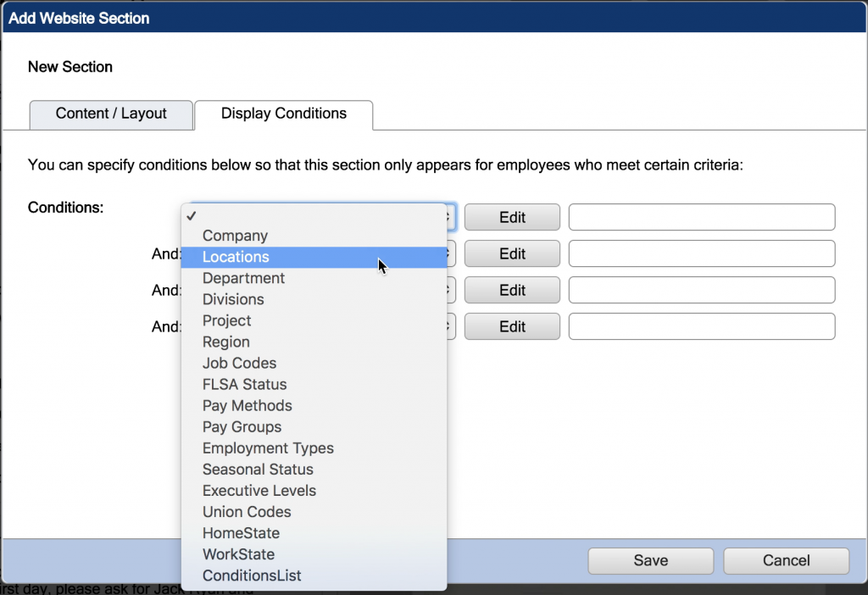Select Employment Types from the list

(x=268, y=448)
